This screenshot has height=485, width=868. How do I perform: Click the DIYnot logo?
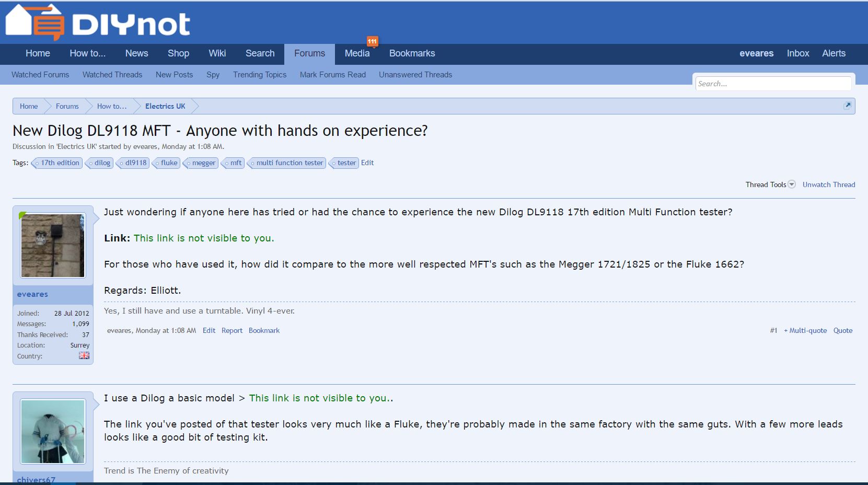coord(98,23)
